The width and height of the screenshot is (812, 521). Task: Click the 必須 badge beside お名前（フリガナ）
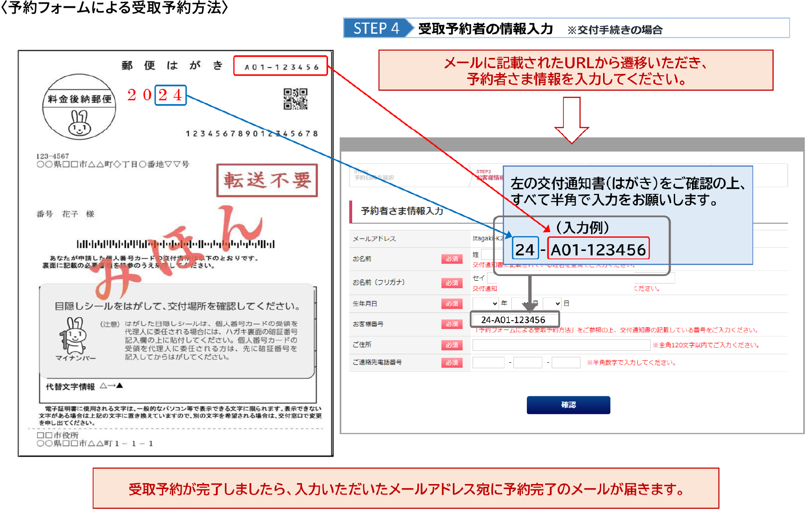[x=452, y=283]
